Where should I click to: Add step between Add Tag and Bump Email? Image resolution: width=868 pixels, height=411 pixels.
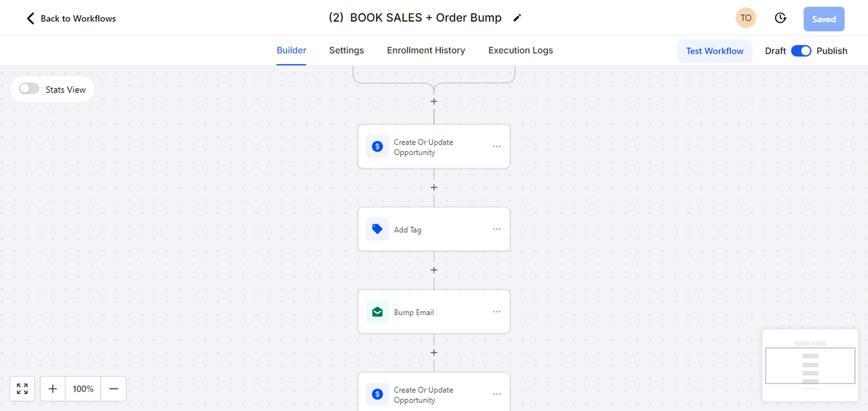[434, 270]
